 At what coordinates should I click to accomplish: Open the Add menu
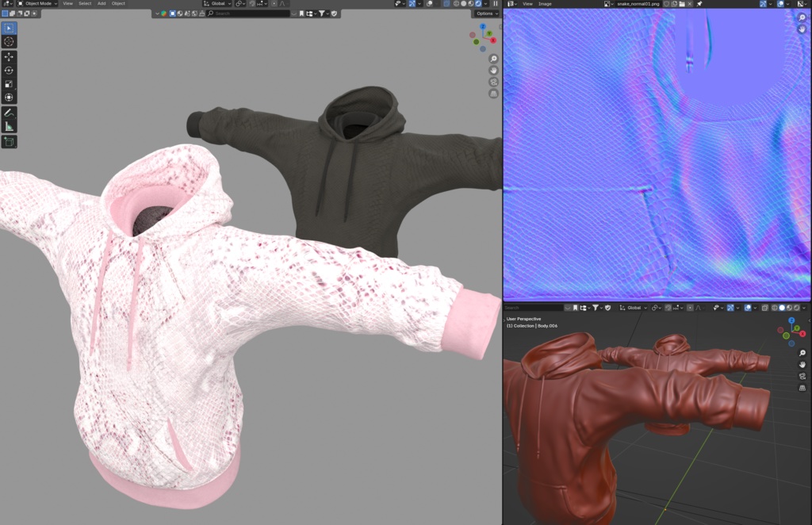point(101,4)
